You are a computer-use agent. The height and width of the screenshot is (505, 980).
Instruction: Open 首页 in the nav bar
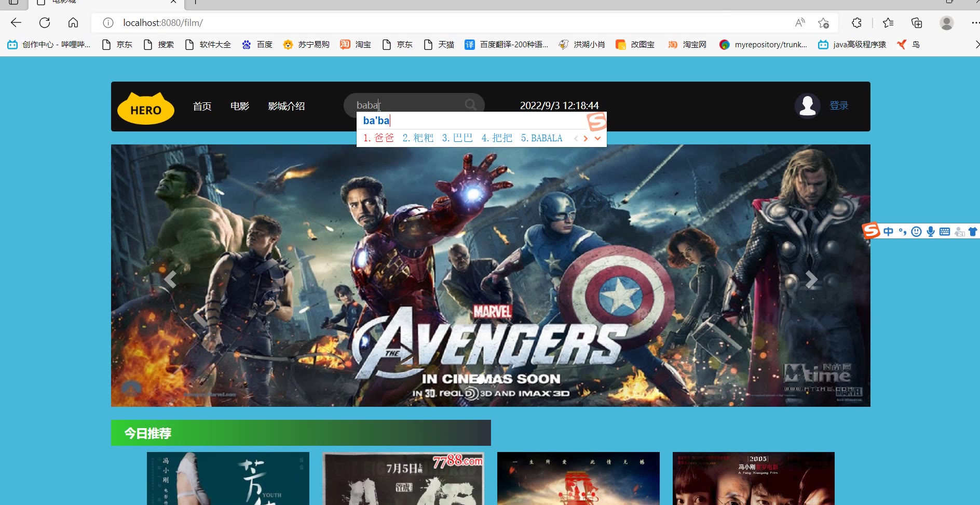(202, 106)
